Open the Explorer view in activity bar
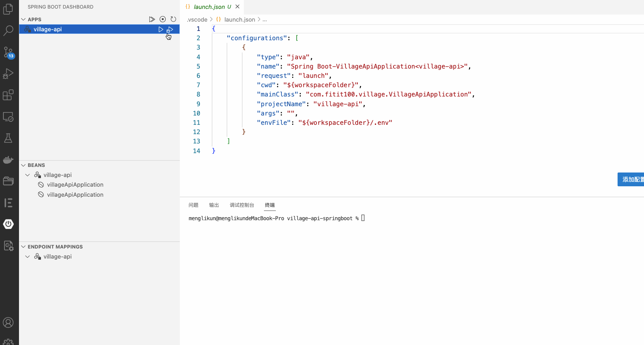 click(x=8, y=9)
